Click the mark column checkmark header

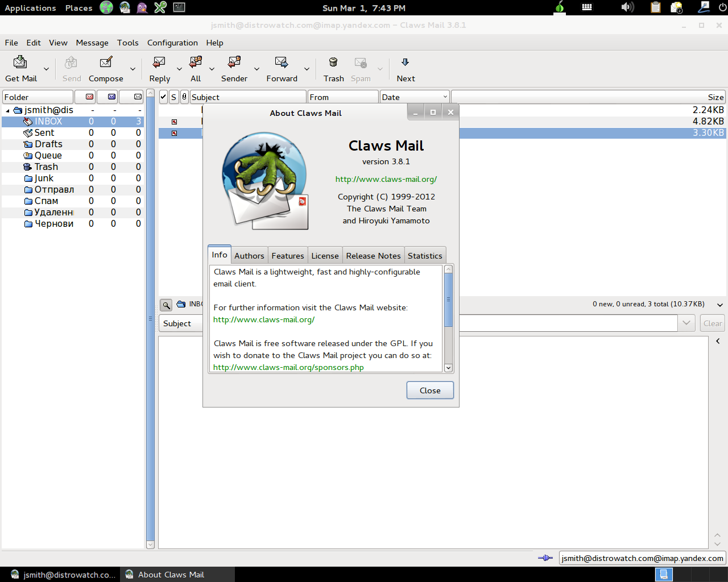click(163, 97)
